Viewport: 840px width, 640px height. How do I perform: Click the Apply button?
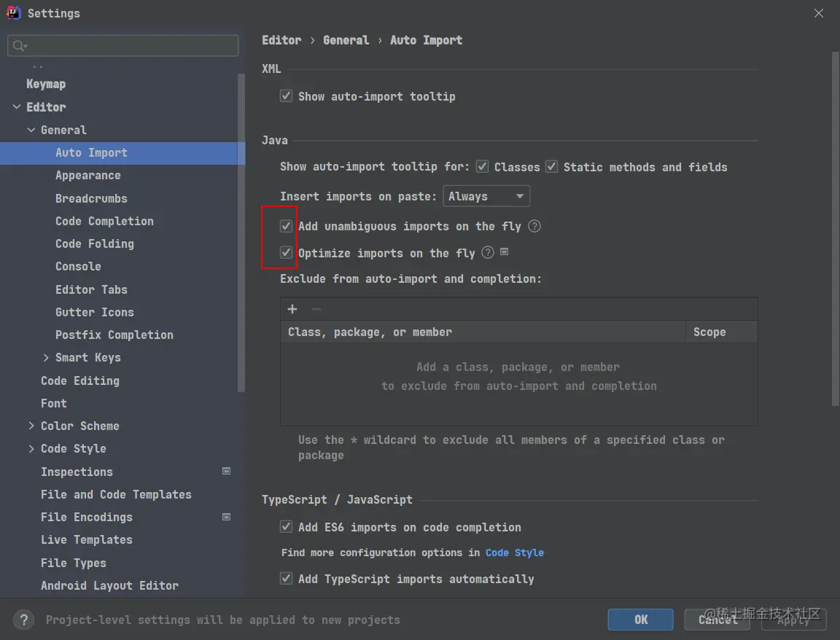click(793, 620)
